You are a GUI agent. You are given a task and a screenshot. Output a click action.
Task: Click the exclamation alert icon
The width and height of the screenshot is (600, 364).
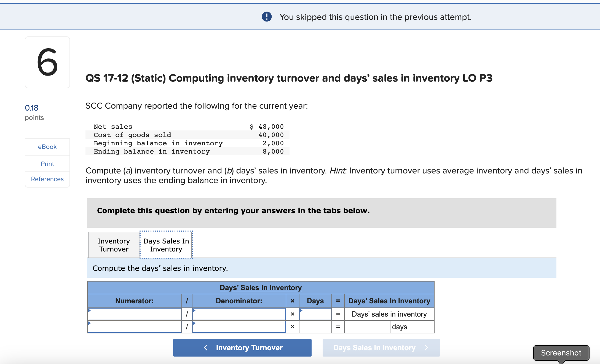[267, 17]
